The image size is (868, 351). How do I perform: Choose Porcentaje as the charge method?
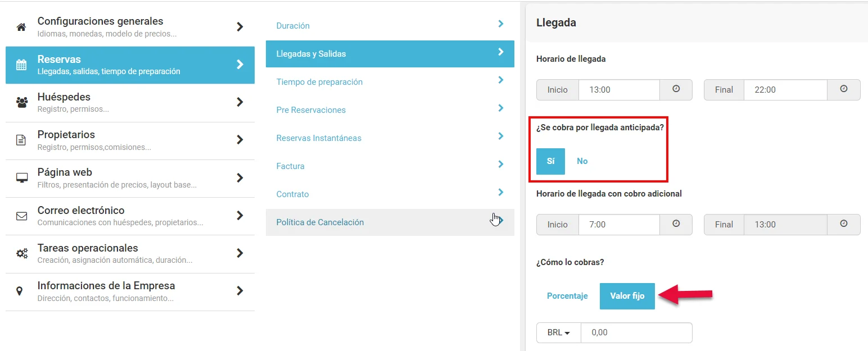coord(567,296)
